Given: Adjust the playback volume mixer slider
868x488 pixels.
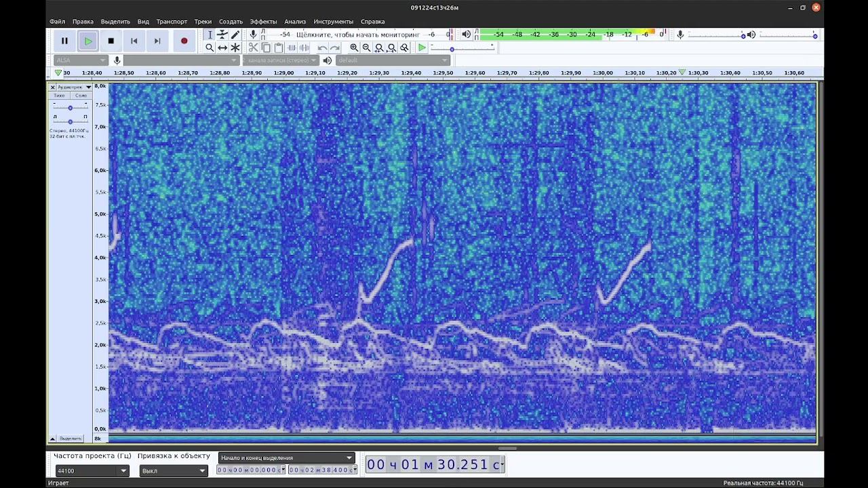Looking at the screenshot, I should (x=787, y=35).
